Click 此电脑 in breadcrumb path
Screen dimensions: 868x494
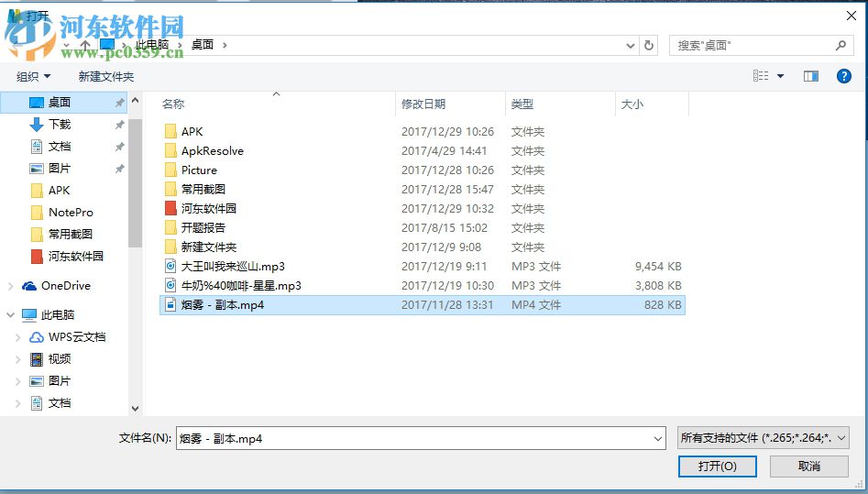pos(152,45)
